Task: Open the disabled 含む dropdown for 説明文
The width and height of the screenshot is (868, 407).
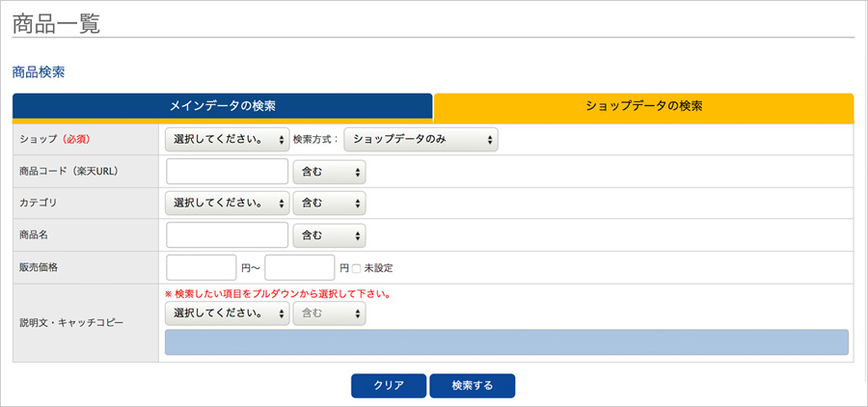Action: (x=330, y=313)
